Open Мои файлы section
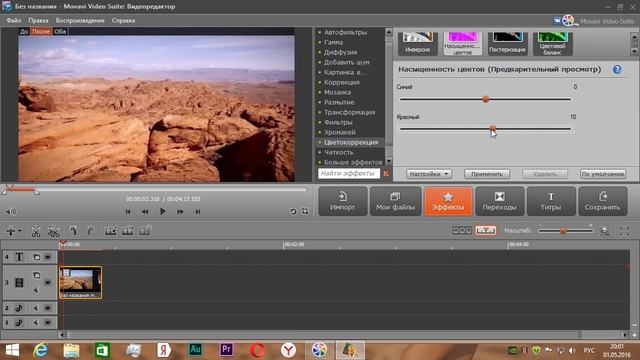 pyautogui.click(x=396, y=201)
